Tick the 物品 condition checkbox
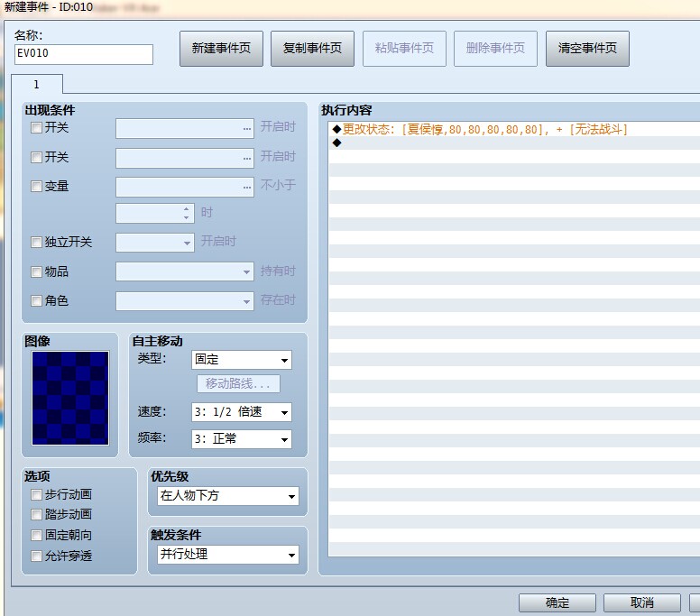The width and height of the screenshot is (700, 616). click(x=36, y=271)
